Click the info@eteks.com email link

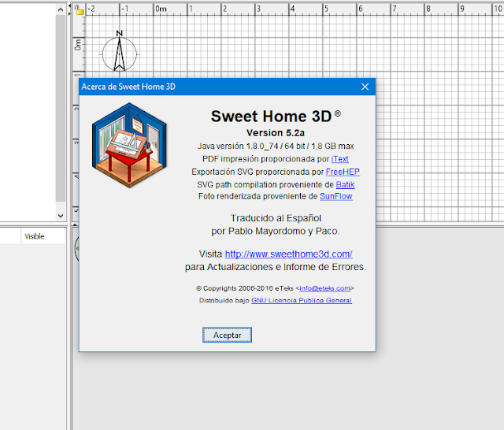point(324,288)
